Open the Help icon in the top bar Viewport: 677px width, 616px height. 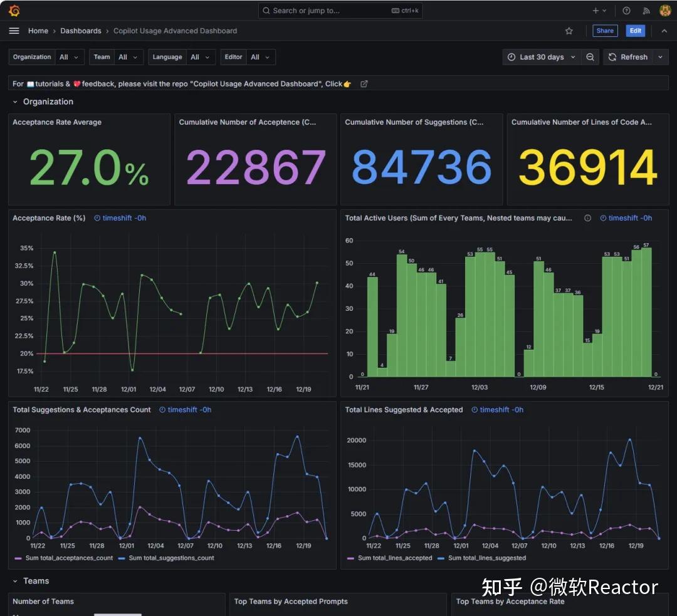[x=626, y=10]
